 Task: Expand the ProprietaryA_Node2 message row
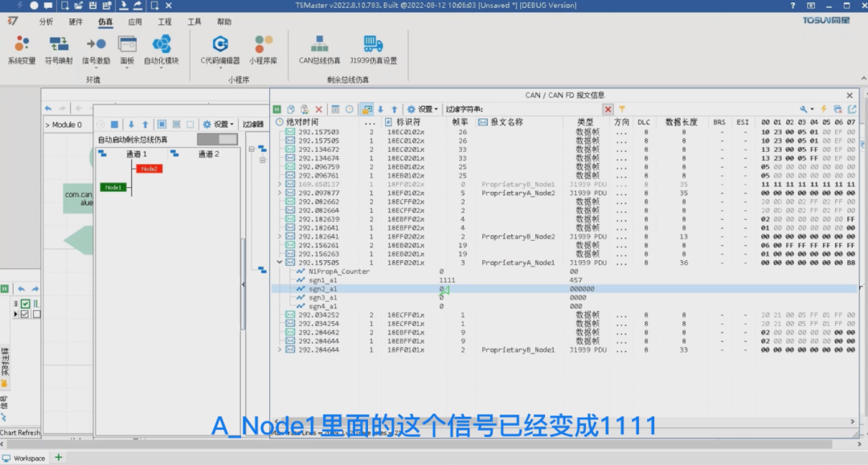(280, 193)
